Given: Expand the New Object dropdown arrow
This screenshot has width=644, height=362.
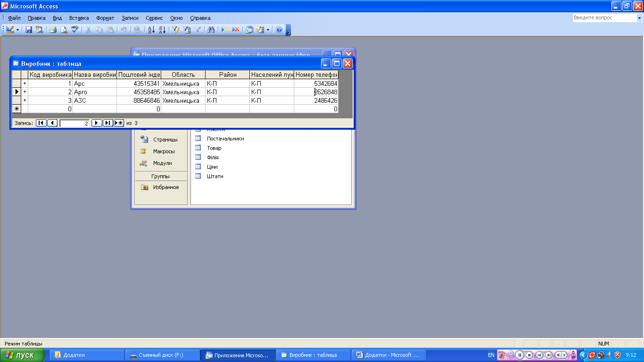Looking at the screenshot, I should pos(268,29).
